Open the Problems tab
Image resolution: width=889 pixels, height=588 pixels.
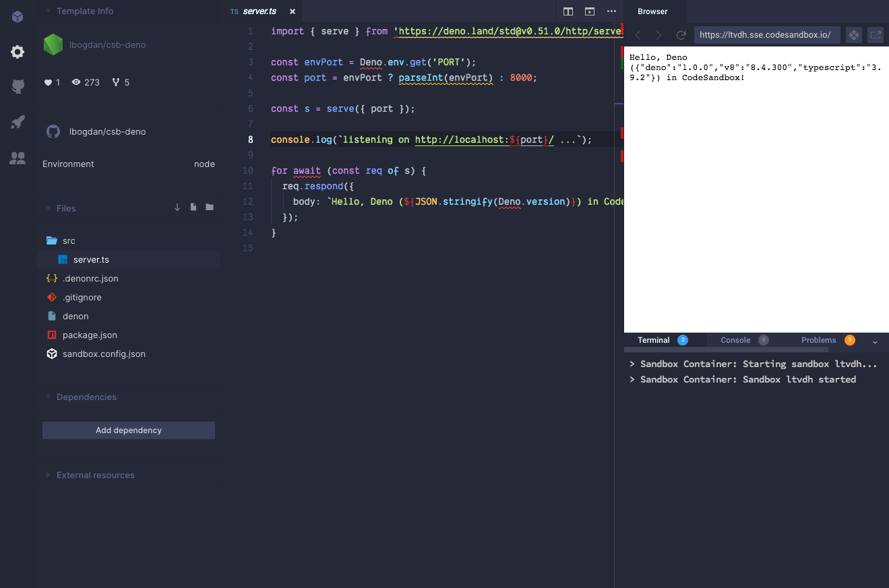coord(818,340)
